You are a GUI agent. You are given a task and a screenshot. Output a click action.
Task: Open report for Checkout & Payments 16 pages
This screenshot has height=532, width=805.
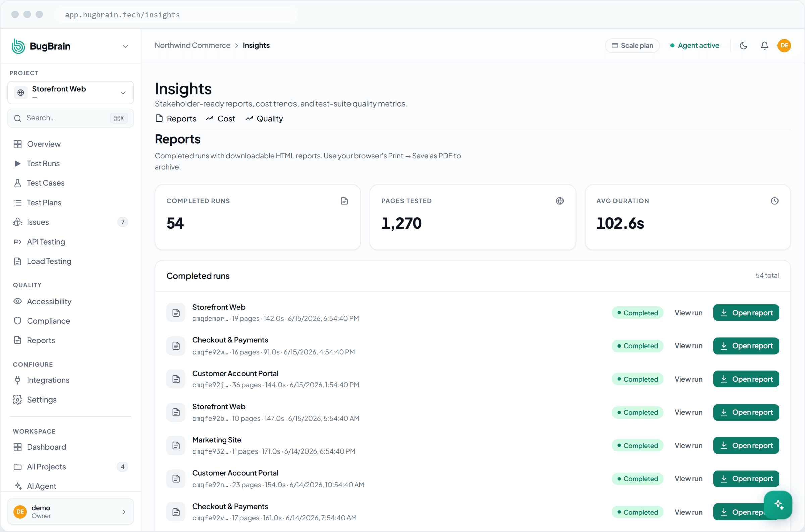(x=746, y=346)
